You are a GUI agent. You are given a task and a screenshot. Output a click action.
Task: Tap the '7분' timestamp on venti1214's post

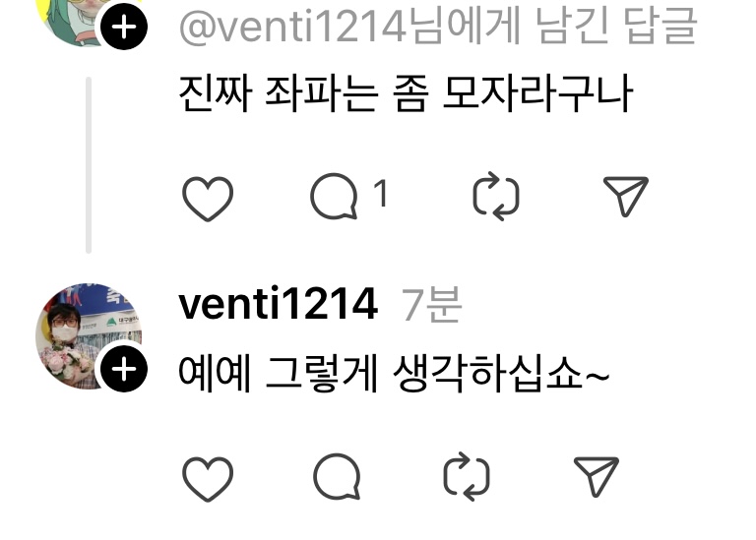[x=431, y=304]
